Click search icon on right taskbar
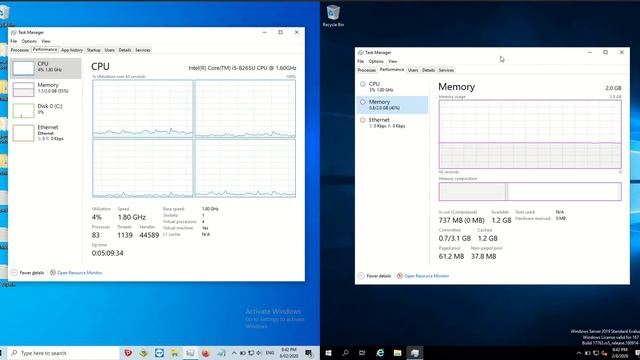Image resolution: width=640 pixels, height=360 pixels. click(x=345, y=353)
